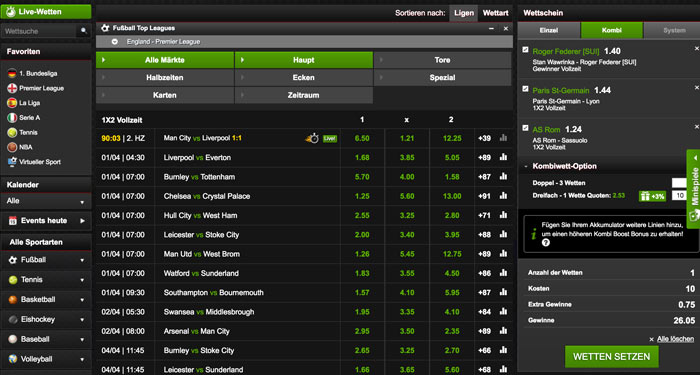Open stats icon for Chelsea vs Crystal Palace
700x375 pixels.
[504, 196]
